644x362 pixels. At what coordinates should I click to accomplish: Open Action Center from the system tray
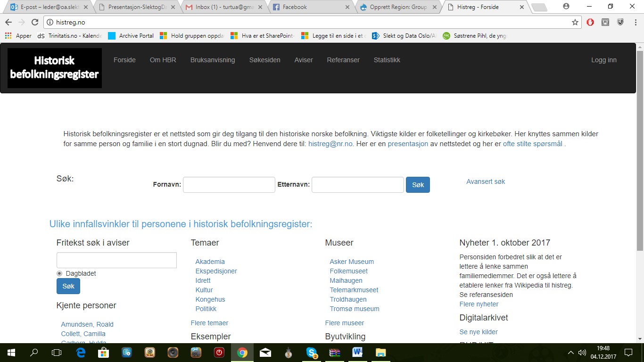[x=627, y=352]
